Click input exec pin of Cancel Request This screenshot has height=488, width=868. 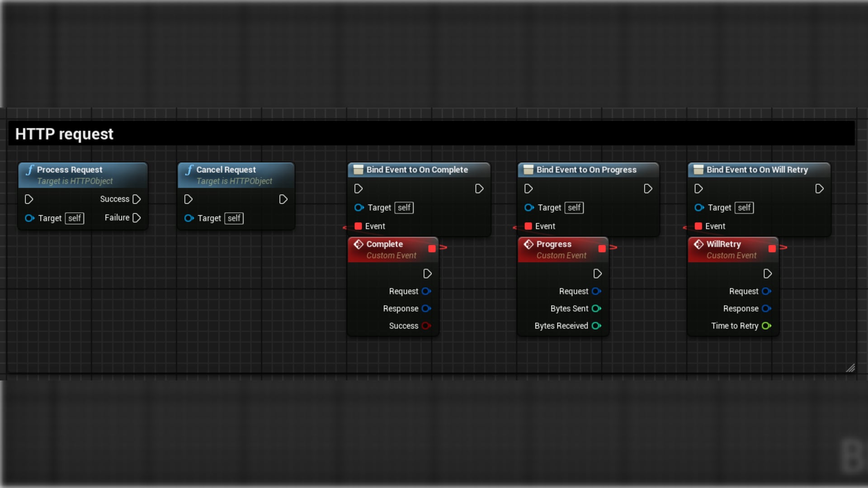pos(189,199)
